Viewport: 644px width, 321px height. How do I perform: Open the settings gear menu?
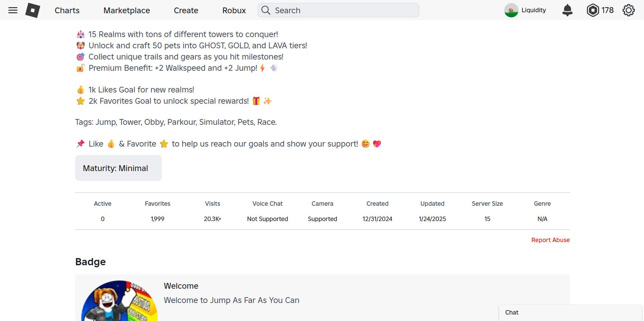(628, 10)
